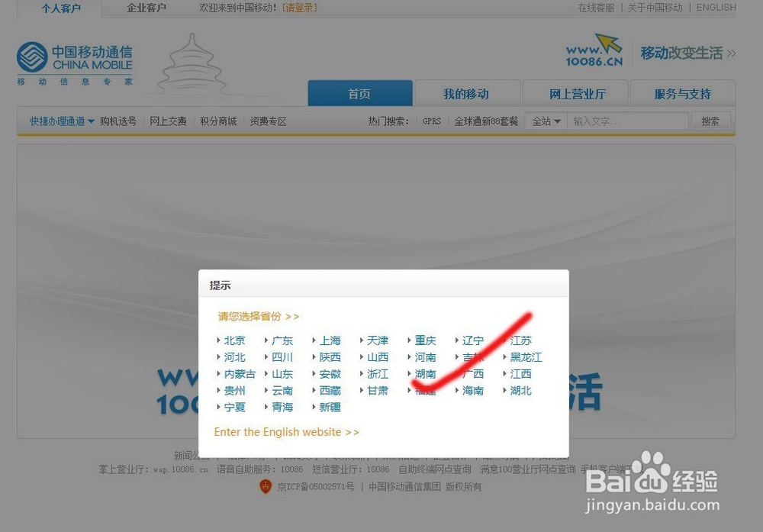Viewport: 763px width, 532px height.
Task: Focus the 输入文字 search field
Action: [x=628, y=121]
